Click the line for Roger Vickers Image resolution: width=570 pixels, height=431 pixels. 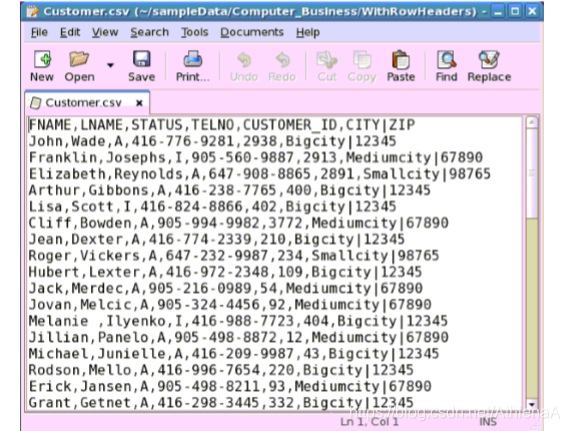tap(234, 256)
